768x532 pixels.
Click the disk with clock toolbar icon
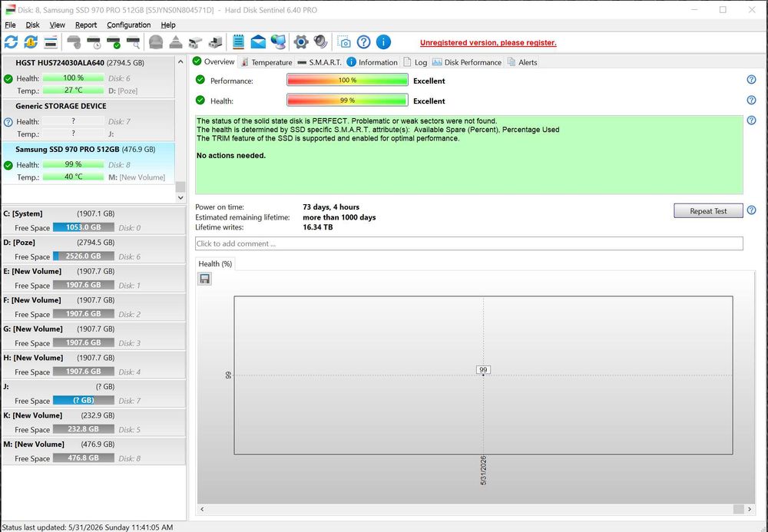pos(94,42)
